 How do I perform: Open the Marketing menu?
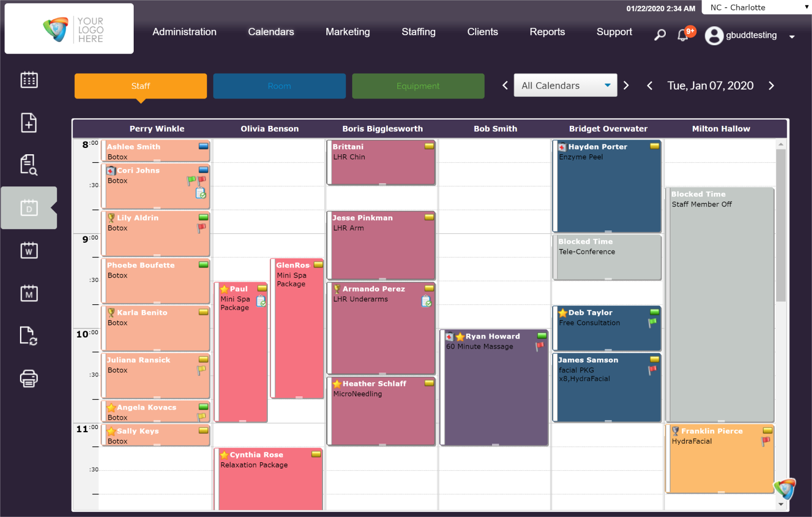(x=348, y=32)
